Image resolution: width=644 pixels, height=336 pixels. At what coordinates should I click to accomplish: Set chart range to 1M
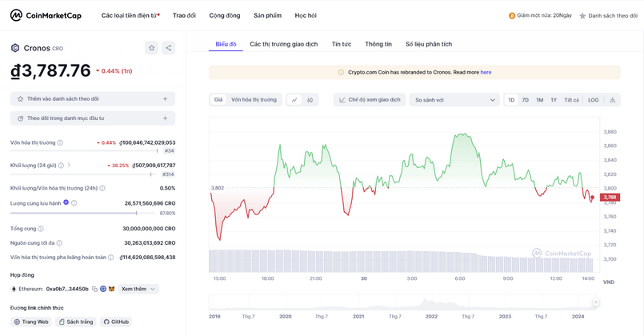tap(540, 100)
